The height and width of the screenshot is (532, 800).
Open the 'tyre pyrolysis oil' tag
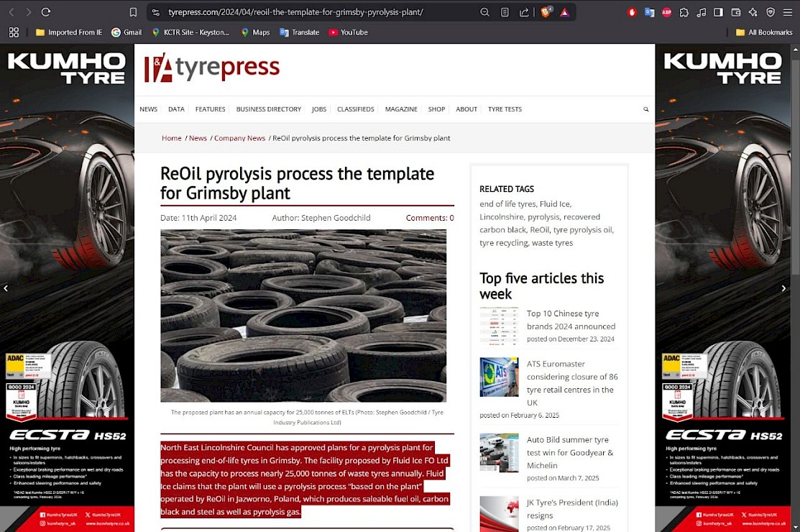click(582, 230)
